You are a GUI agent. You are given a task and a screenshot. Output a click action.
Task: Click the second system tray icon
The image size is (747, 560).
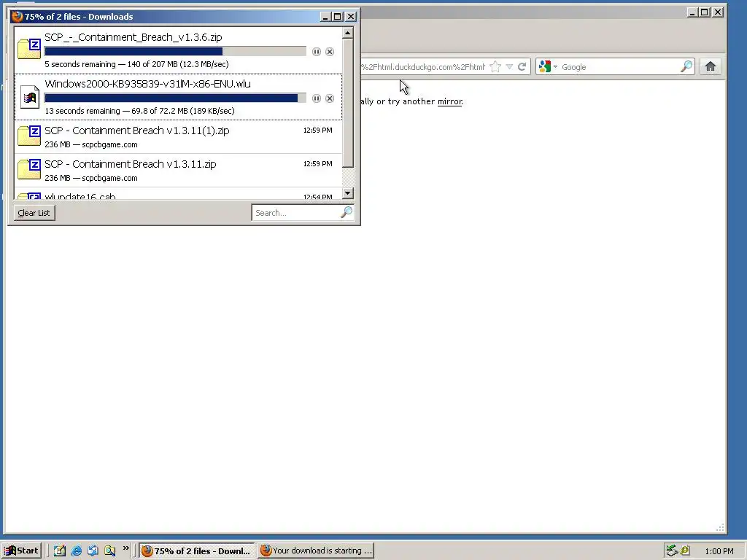point(684,551)
